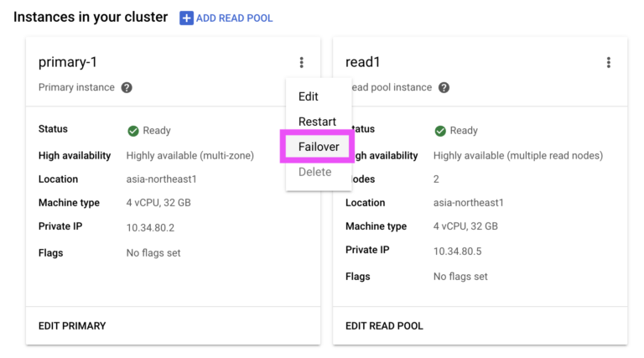Select Failover in the instance menu
The height and width of the screenshot is (358, 644).
click(319, 147)
